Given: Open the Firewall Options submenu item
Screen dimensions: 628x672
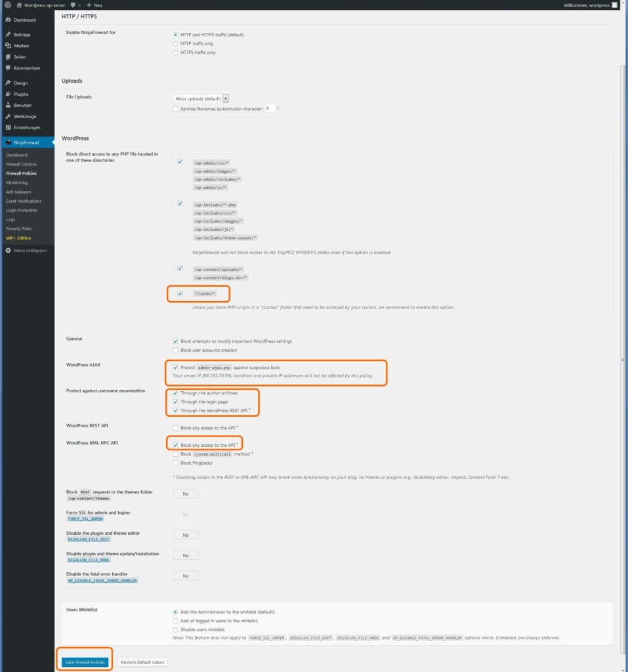Looking at the screenshot, I should [x=22, y=164].
